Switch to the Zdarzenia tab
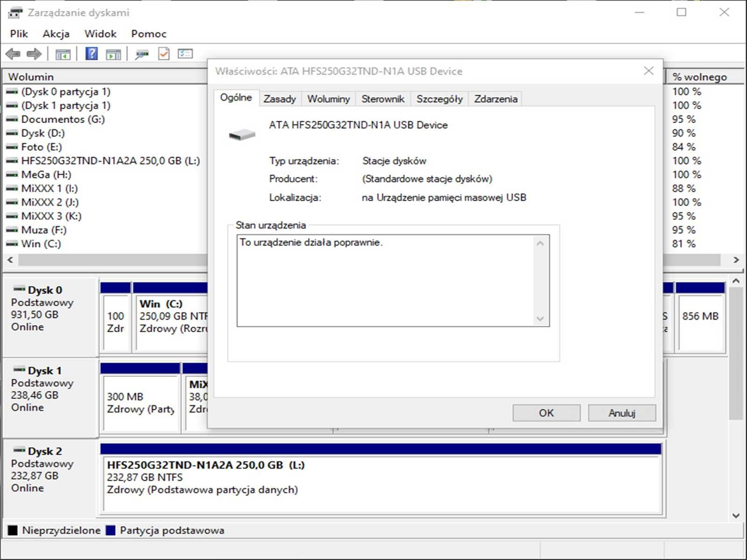 (x=496, y=99)
